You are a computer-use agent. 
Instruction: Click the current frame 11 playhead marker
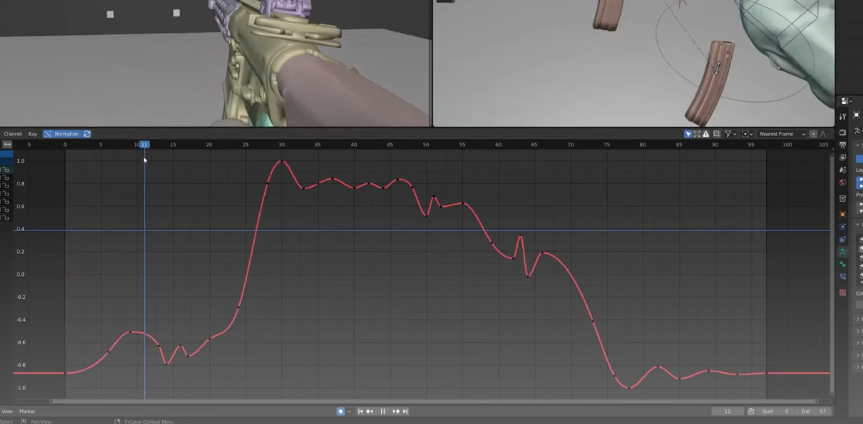[x=144, y=144]
